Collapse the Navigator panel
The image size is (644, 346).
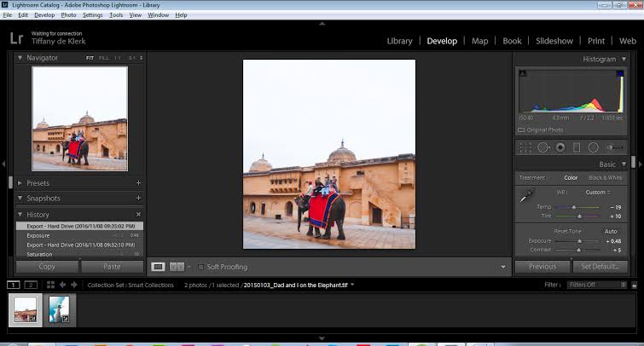[20, 58]
